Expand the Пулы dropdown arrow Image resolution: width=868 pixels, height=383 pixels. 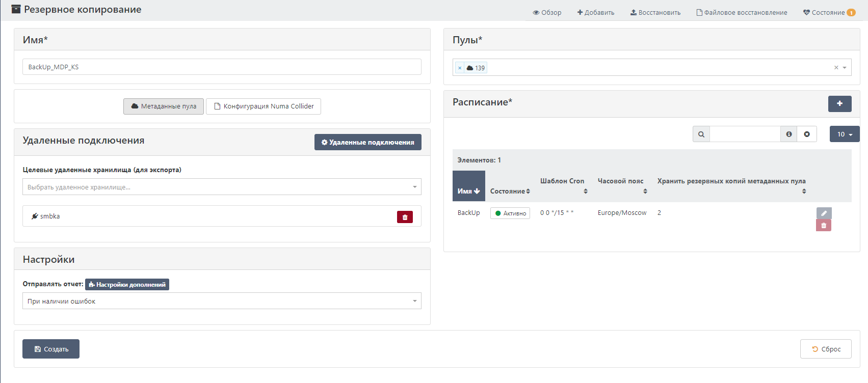point(845,67)
